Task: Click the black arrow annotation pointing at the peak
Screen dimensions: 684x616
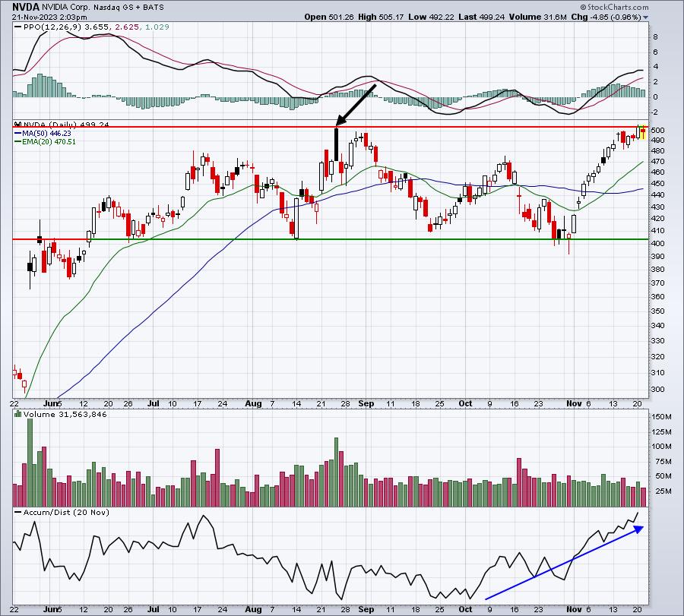Action: (x=356, y=105)
